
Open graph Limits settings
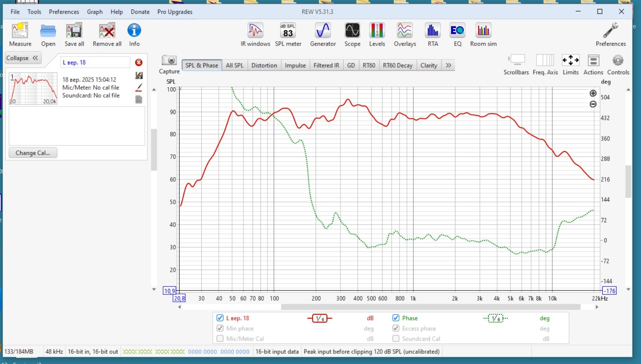coord(570,65)
